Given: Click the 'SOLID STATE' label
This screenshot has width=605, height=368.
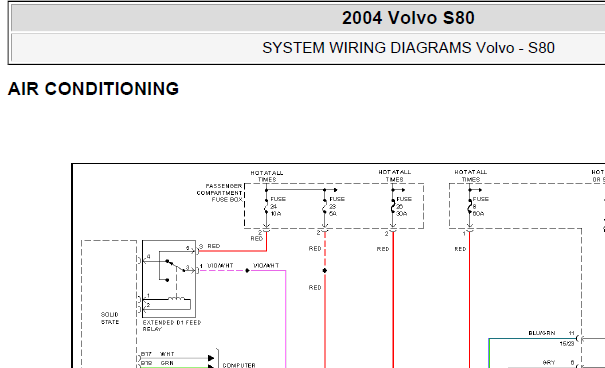Looking at the screenshot, I should (110, 318).
